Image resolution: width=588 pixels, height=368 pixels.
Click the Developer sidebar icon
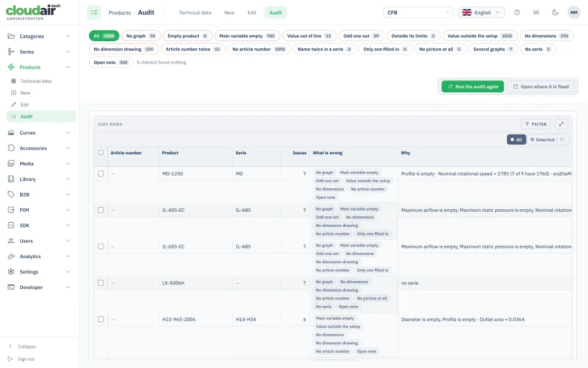11,287
